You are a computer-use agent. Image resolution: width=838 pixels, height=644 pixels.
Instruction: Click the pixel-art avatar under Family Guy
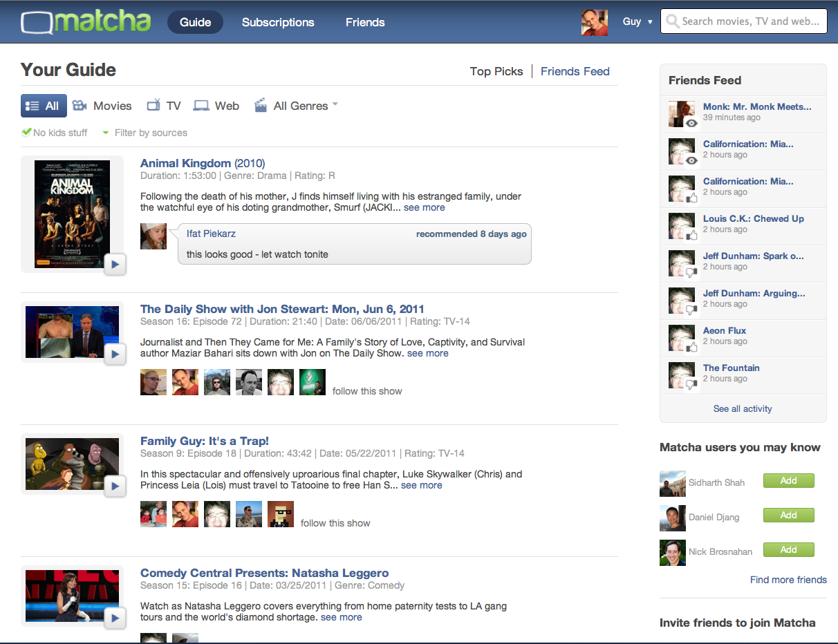(281, 514)
